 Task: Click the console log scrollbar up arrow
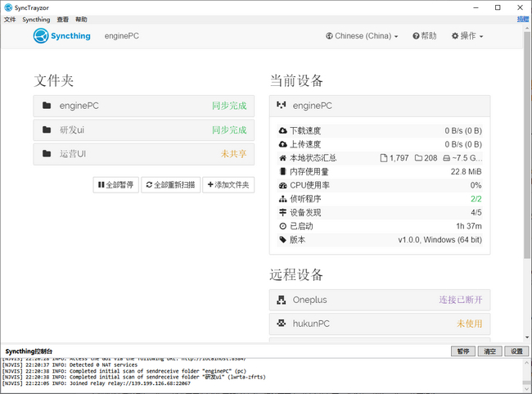point(526,363)
